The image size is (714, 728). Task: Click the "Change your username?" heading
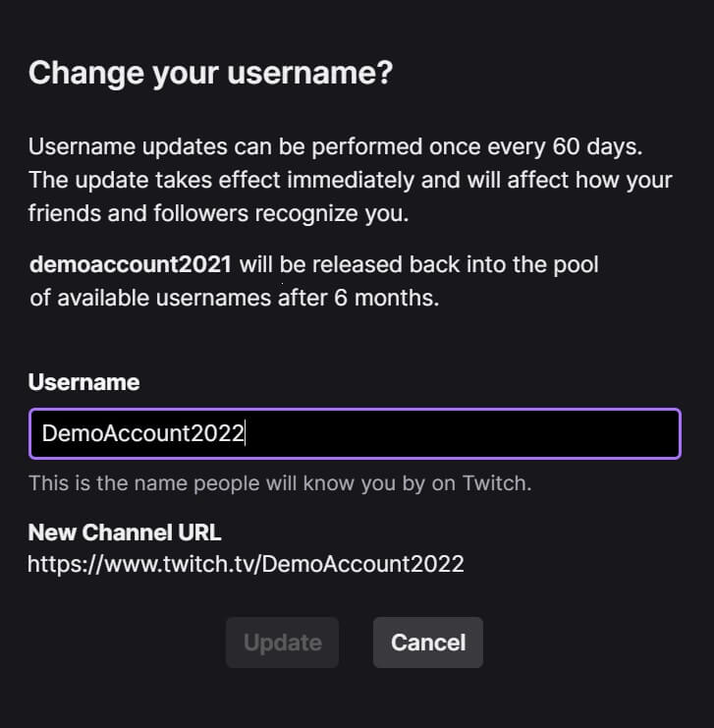tap(210, 73)
